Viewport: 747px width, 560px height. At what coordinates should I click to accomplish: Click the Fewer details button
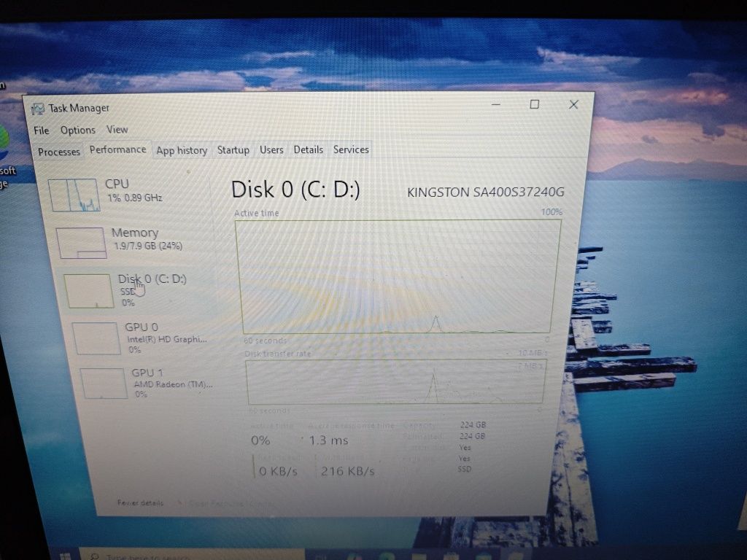tap(140, 502)
